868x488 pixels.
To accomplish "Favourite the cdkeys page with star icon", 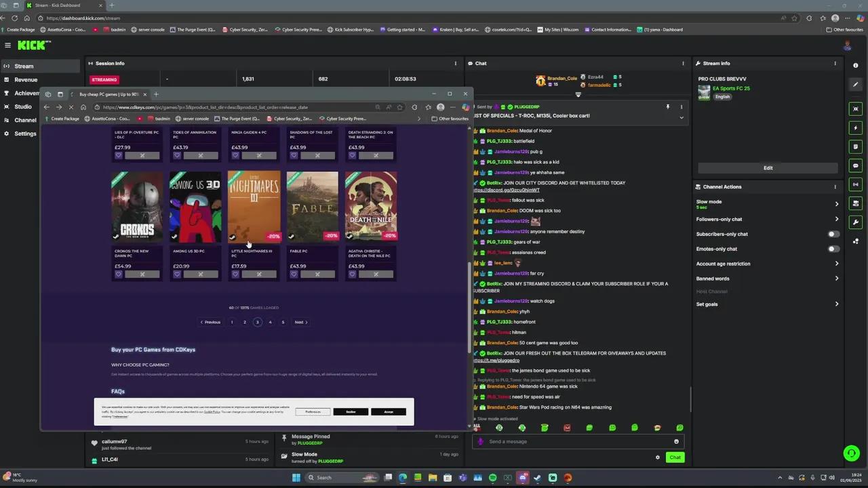I will [x=400, y=107].
